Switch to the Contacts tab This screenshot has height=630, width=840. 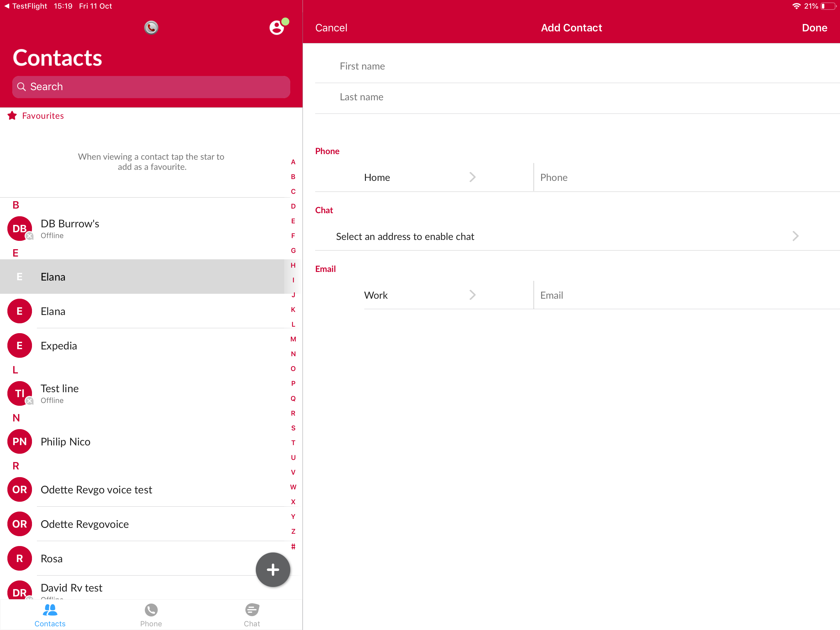(x=50, y=615)
